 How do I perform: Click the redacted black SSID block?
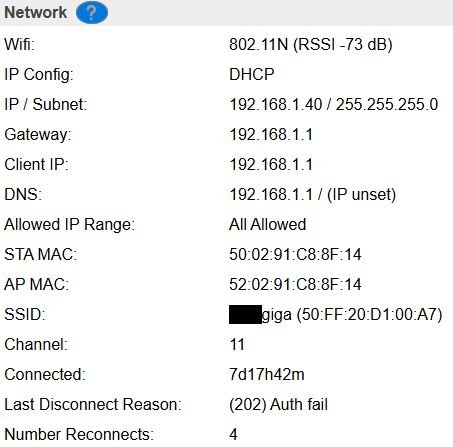[245, 314]
